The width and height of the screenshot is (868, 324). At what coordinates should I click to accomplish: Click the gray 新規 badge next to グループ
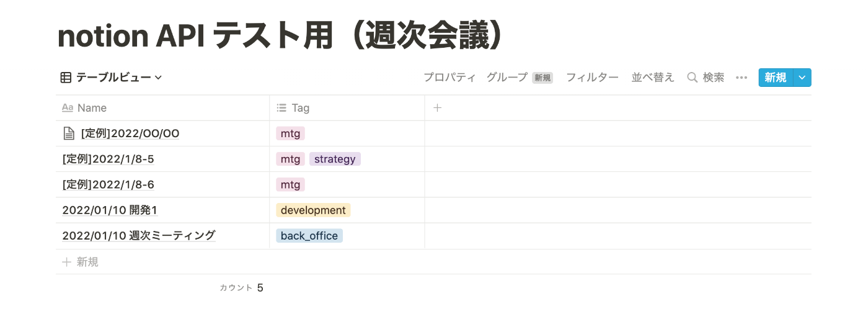(x=542, y=78)
